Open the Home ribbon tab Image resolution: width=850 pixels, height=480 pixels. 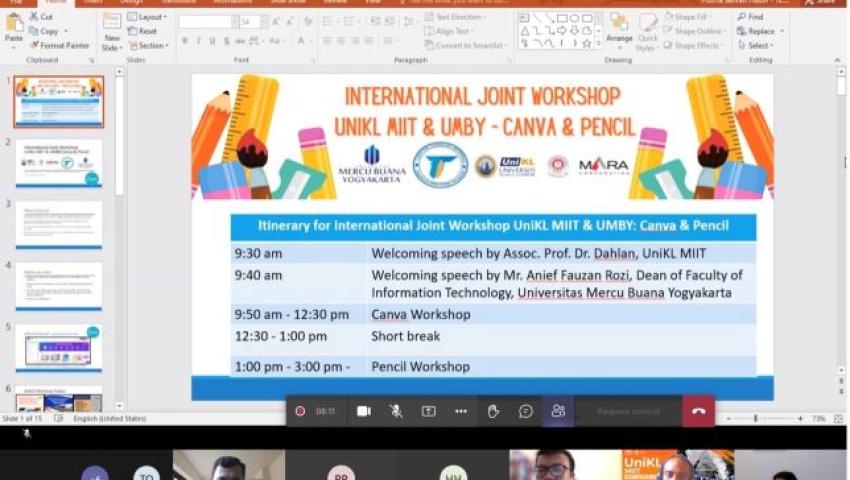click(56, 2)
